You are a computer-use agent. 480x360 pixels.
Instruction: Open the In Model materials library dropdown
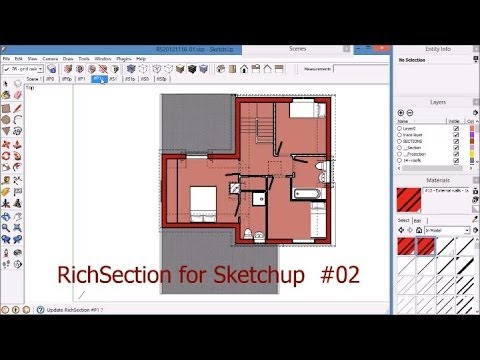[467, 230]
